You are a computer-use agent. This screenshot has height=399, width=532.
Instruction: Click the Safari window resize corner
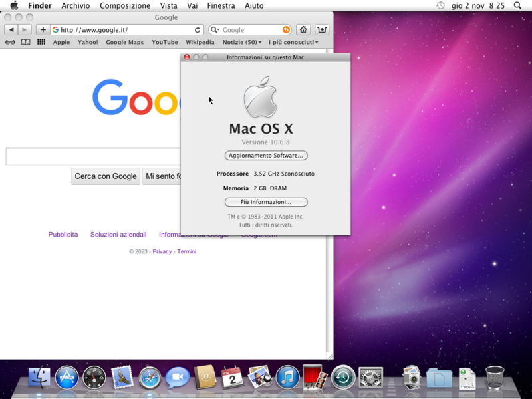click(x=330, y=356)
